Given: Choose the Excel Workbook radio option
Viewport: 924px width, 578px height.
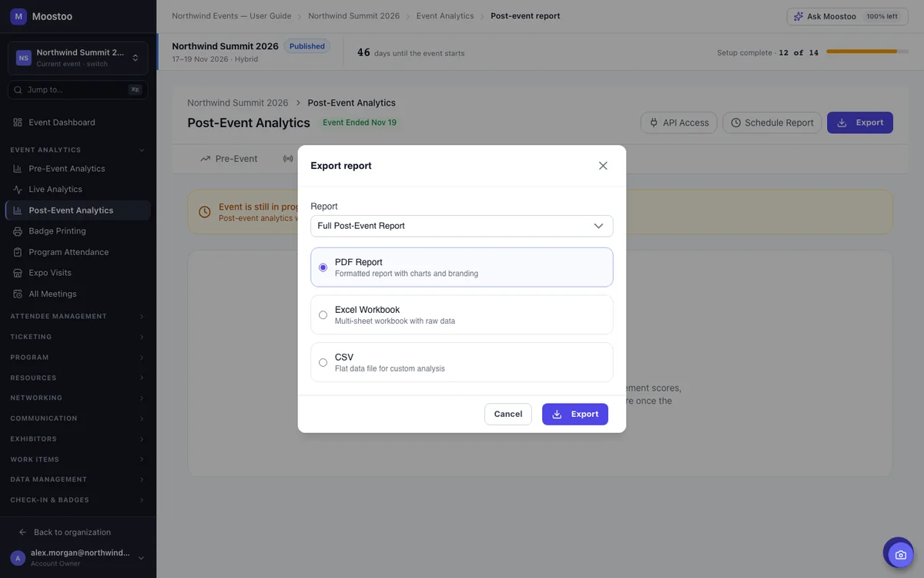Looking at the screenshot, I should click(462, 314).
